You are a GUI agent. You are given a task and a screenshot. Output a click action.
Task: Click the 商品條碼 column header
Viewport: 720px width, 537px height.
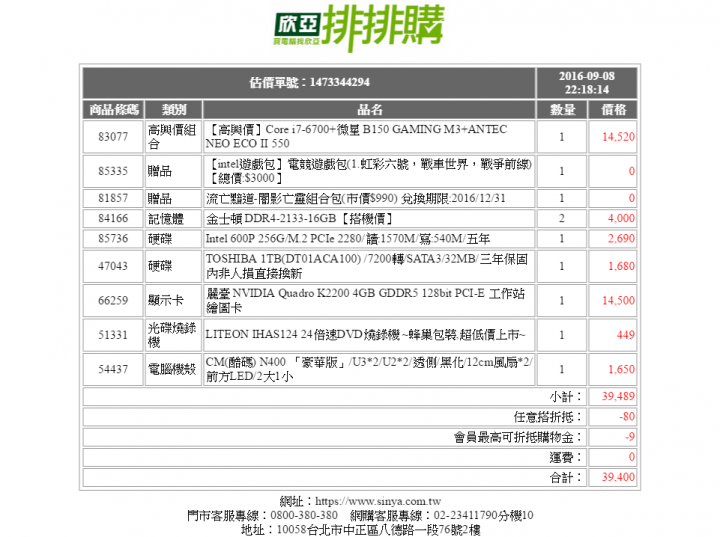pos(113,110)
